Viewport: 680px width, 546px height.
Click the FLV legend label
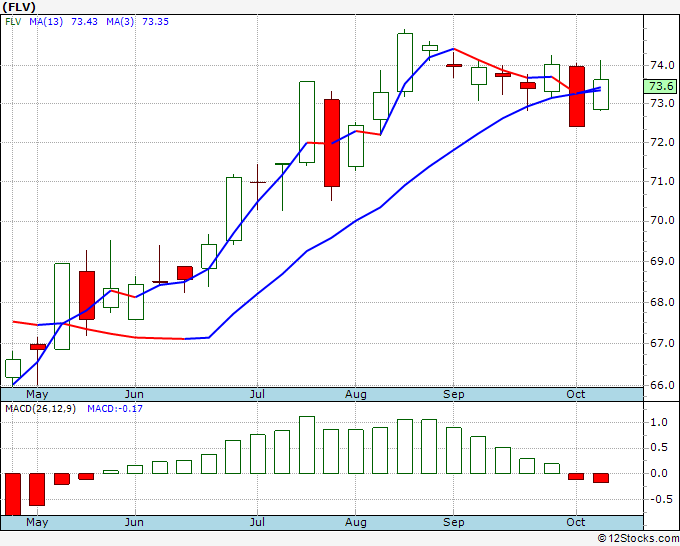pyautogui.click(x=13, y=22)
